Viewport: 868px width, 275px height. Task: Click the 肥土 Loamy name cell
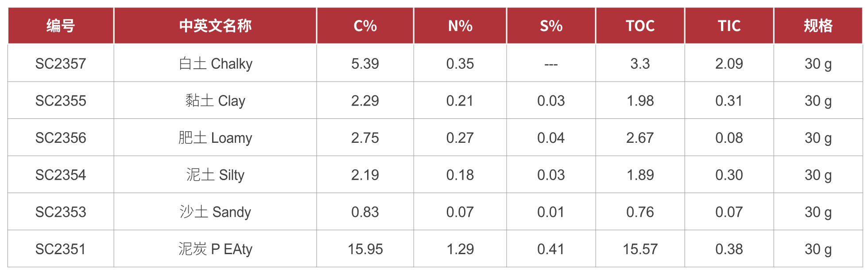pyautogui.click(x=215, y=138)
